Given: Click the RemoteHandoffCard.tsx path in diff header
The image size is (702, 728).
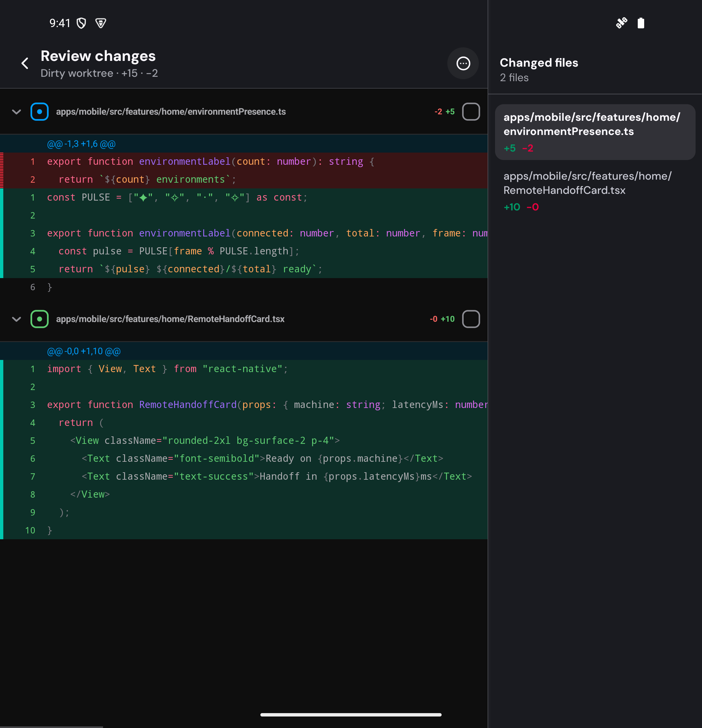Looking at the screenshot, I should 170,319.
